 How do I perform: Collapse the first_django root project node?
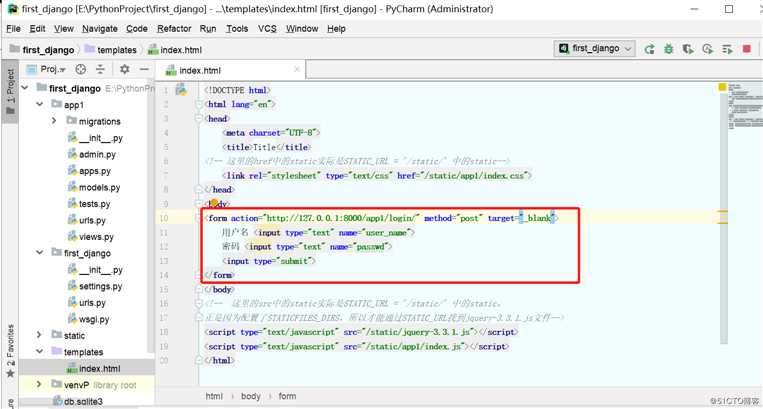pyautogui.click(x=25, y=88)
